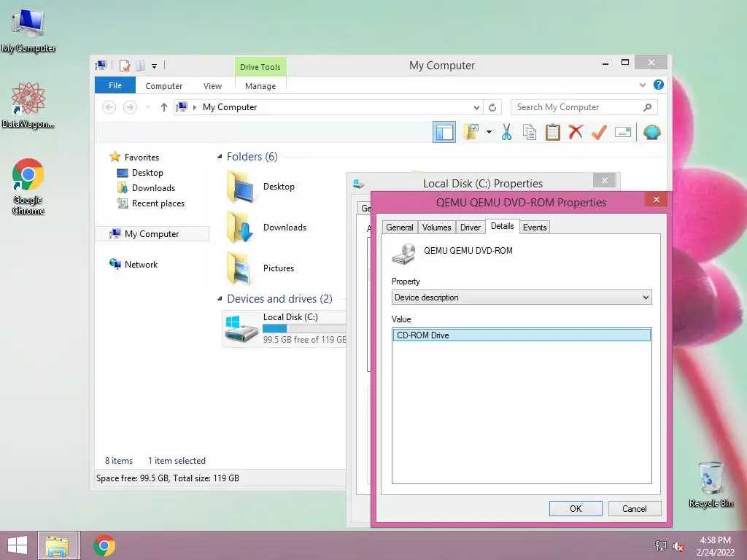
Task: Click the My Computer address bar path
Action: coord(230,107)
